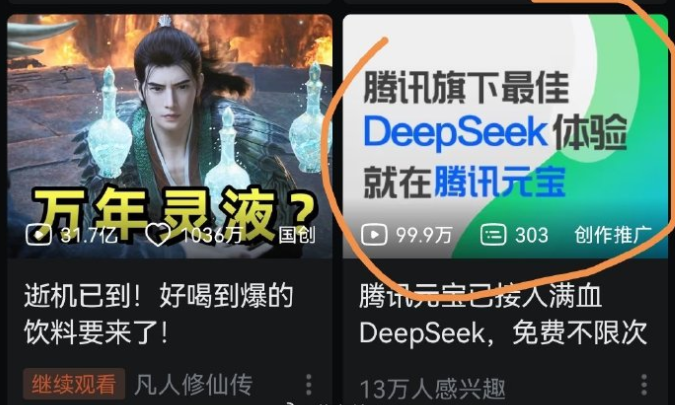
Task: Open the DeepSeek Tencent Yuanbao ad thumbnail
Action: tap(505, 136)
